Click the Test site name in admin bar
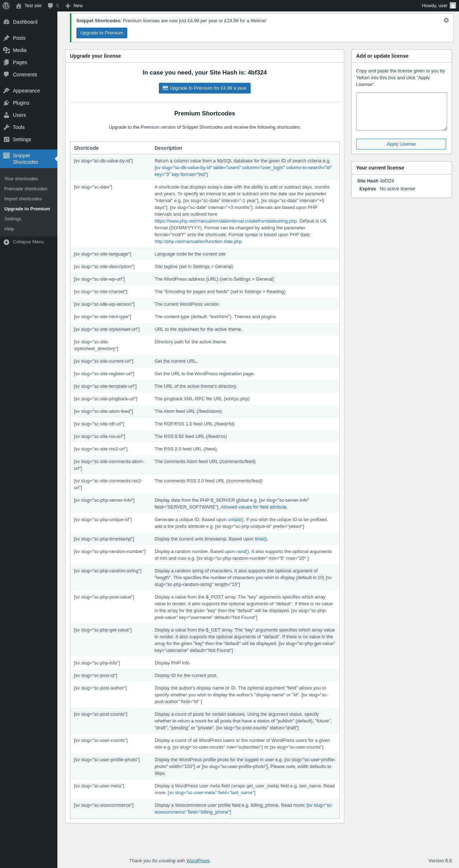This screenshot has height=868, width=459. click(33, 6)
